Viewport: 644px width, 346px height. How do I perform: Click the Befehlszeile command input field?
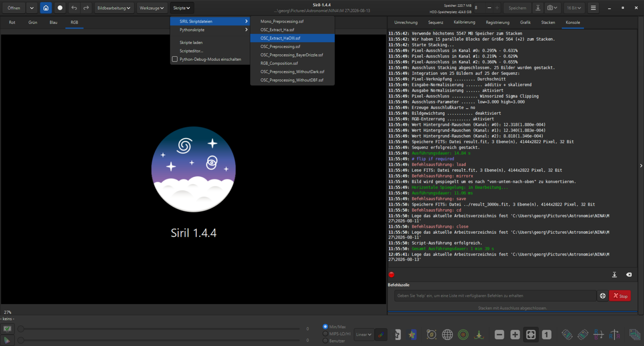pos(495,296)
